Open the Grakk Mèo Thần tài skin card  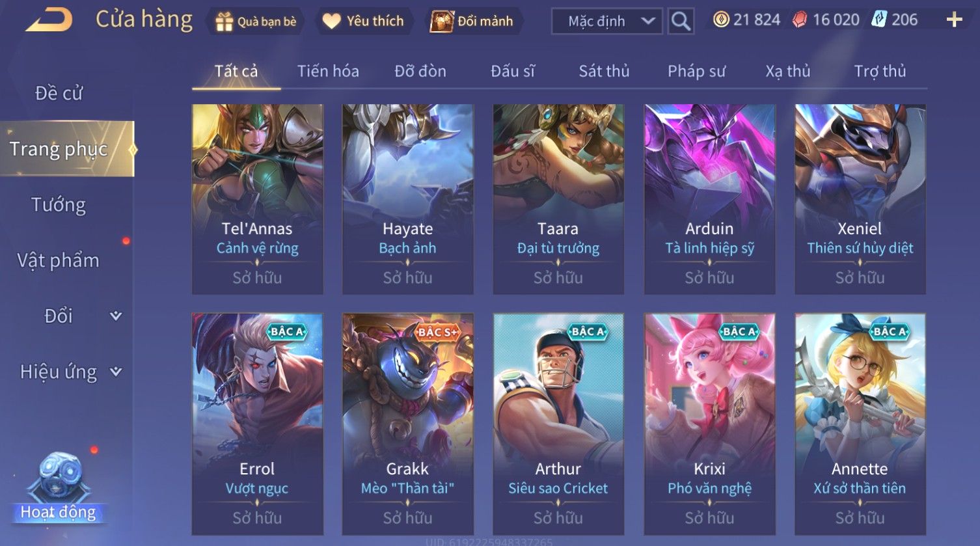[x=407, y=424]
